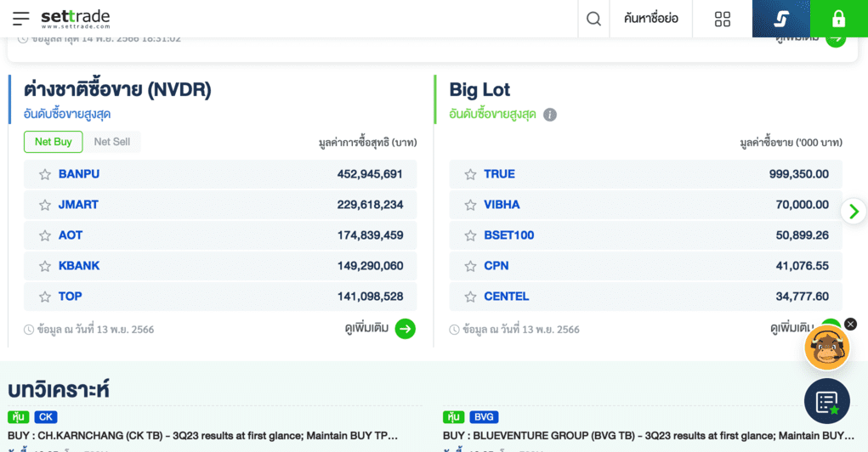Screen dimensions: 868x452
Task: Toggle favorite star beside KBANK
Action: click(x=45, y=266)
